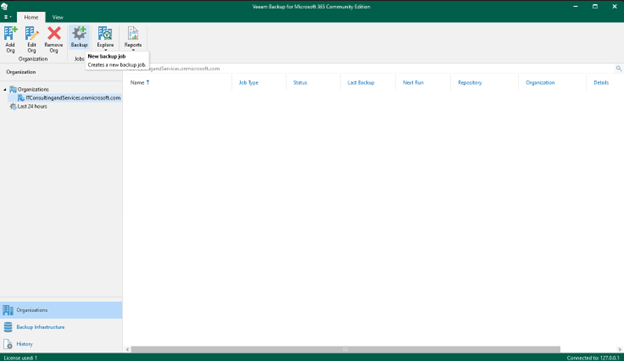Select ITConsultingandServices.onmicrosoft.com tree item
This screenshot has height=361, width=624.
pyautogui.click(x=73, y=98)
